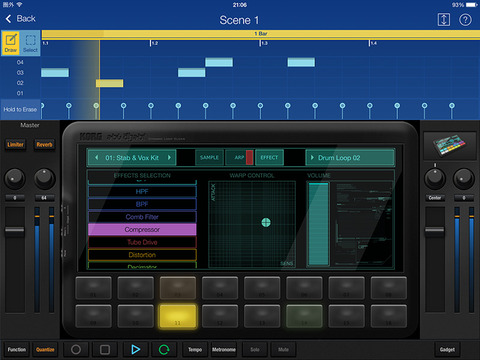Toggle the ARP button
The width and height of the screenshot is (480, 360).
[240, 158]
